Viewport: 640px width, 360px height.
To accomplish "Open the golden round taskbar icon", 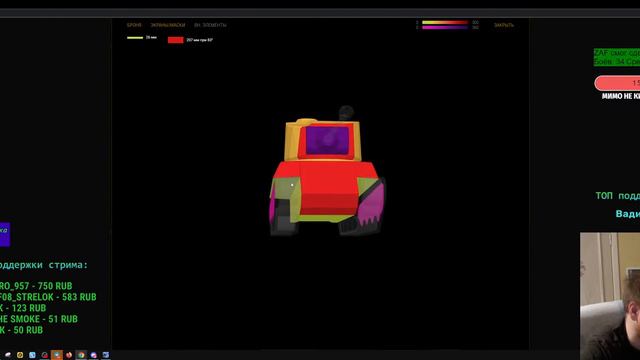I will (20, 355).
